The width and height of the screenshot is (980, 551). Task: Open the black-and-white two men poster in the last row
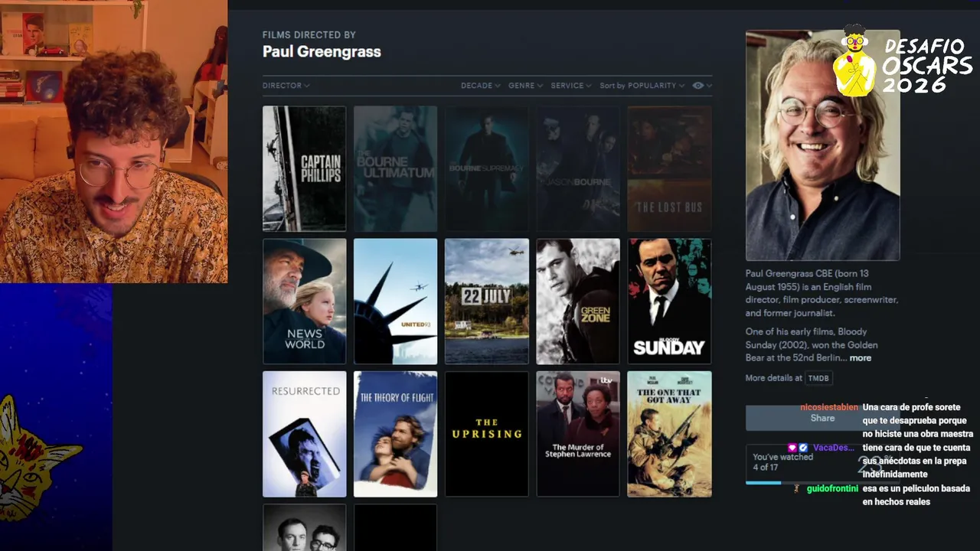(x=304, y=527)
